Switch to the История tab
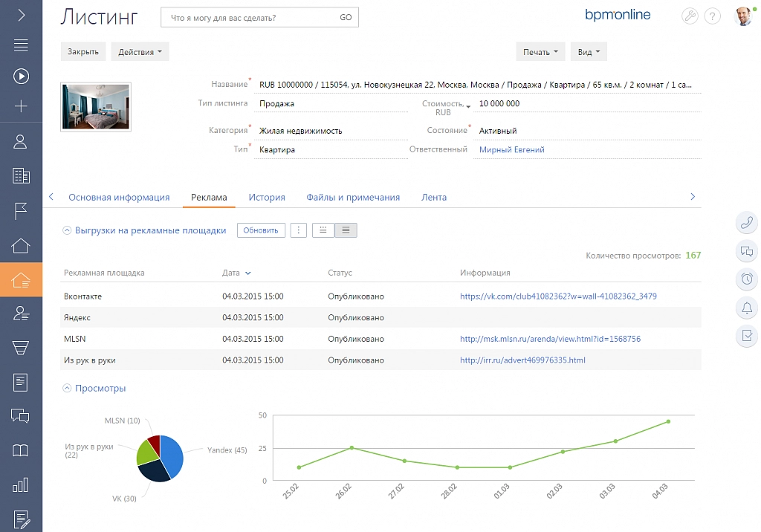761x532 pixels. coord(267,197)
